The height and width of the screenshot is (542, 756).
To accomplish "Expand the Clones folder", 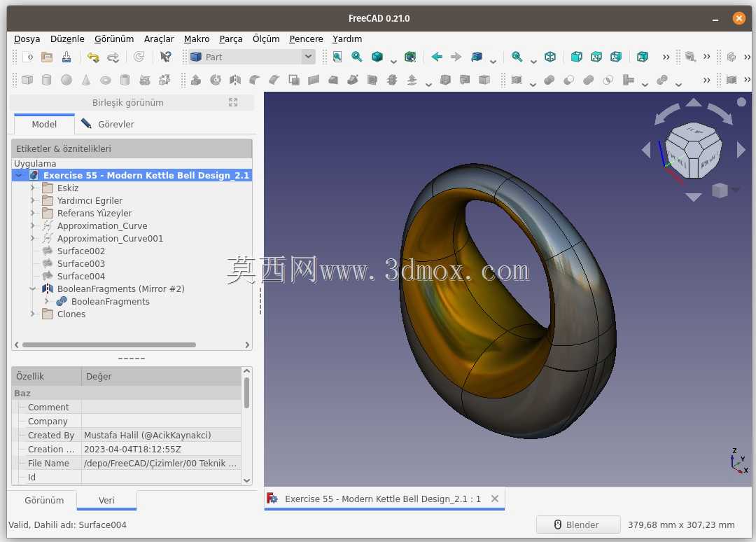I will tap(33, 314).
